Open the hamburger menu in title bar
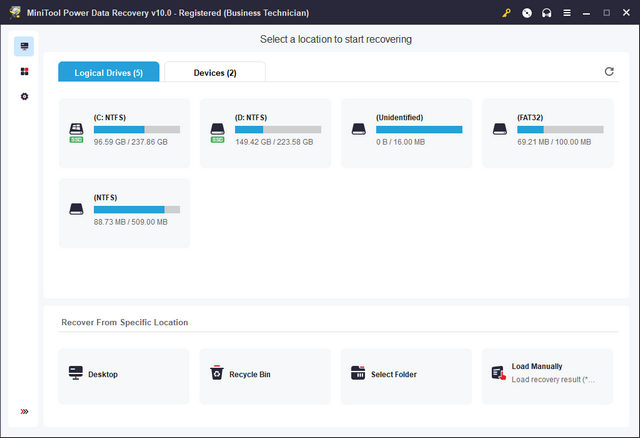This screenshot has width=640, height=438. tap(566, 13)
